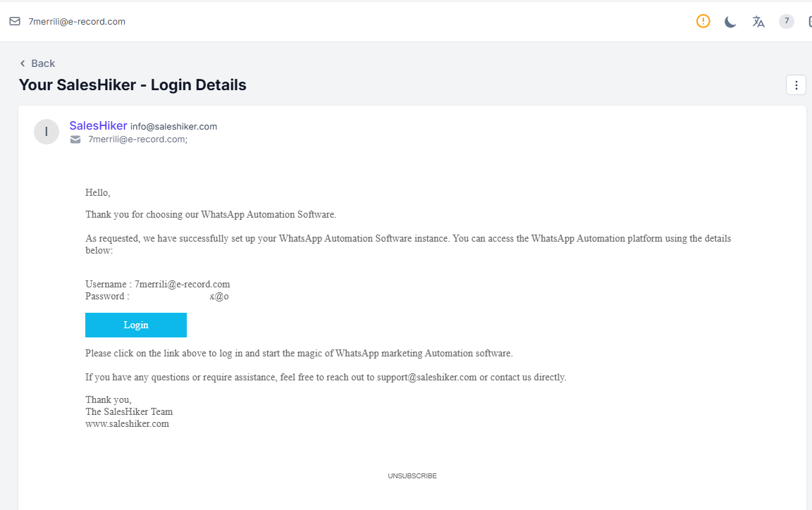Go back using the Back arrow

click(37, 63)
